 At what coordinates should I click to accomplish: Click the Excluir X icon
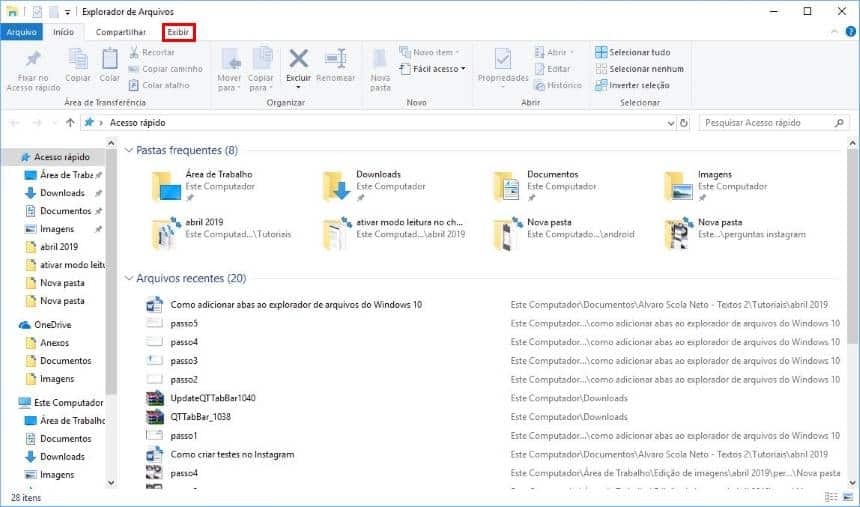click(x=298, y=58)
